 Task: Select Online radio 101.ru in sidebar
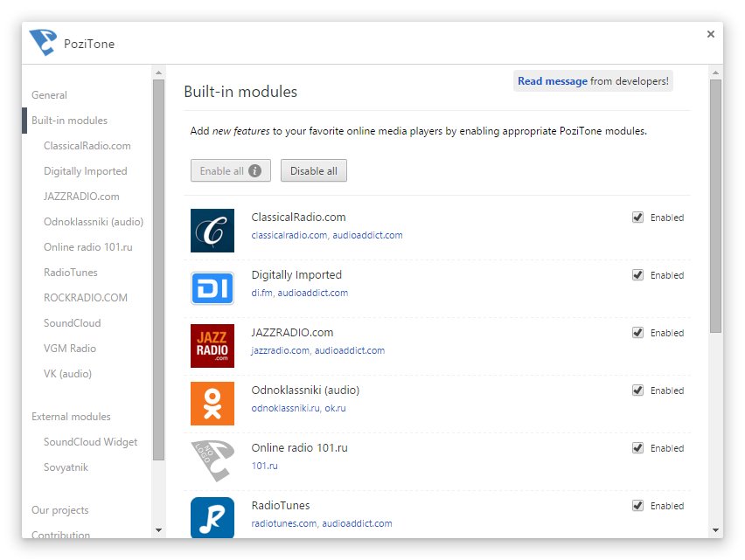88,247
